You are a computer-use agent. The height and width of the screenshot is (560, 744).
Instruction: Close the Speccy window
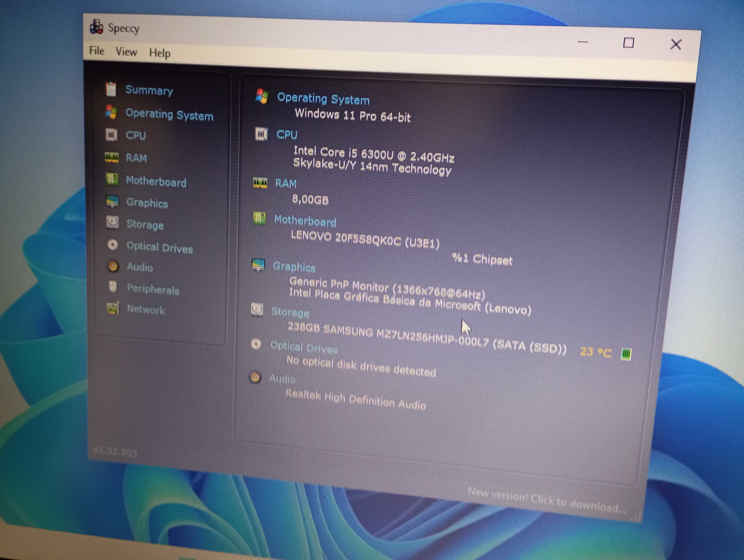click(676, 44)
